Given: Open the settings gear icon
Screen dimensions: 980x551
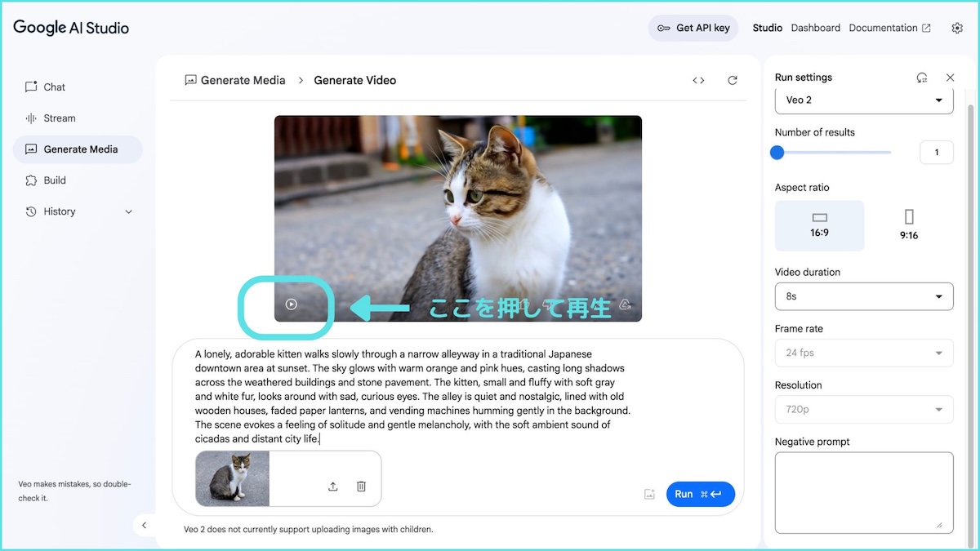Looking at the screenshot, I should coord(957,28).
